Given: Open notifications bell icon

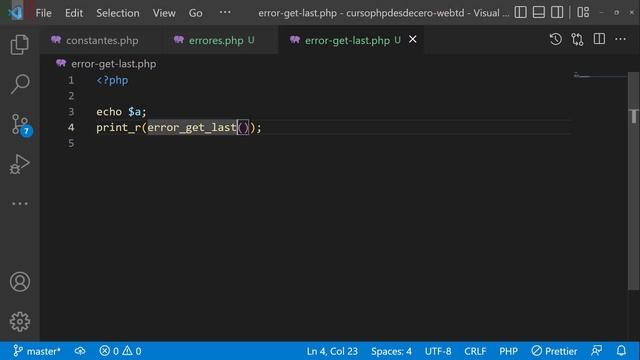Looking at the screenshot, I should (621, 351).
